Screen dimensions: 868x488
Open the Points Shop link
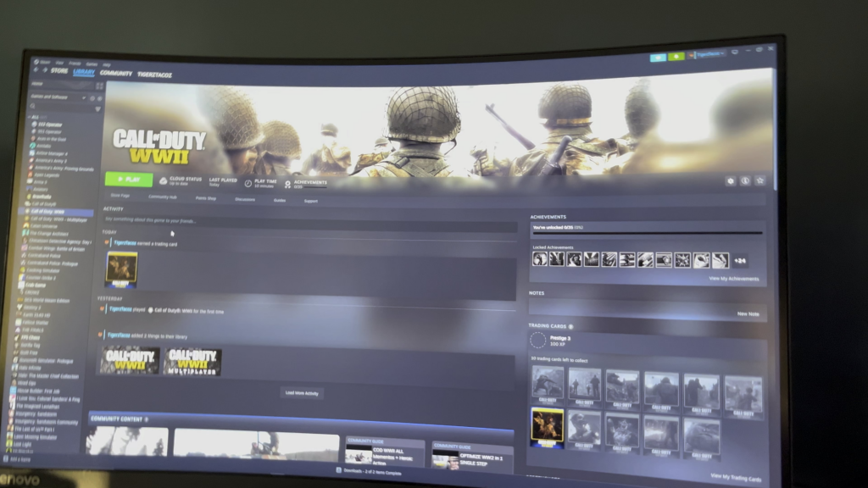205,198
